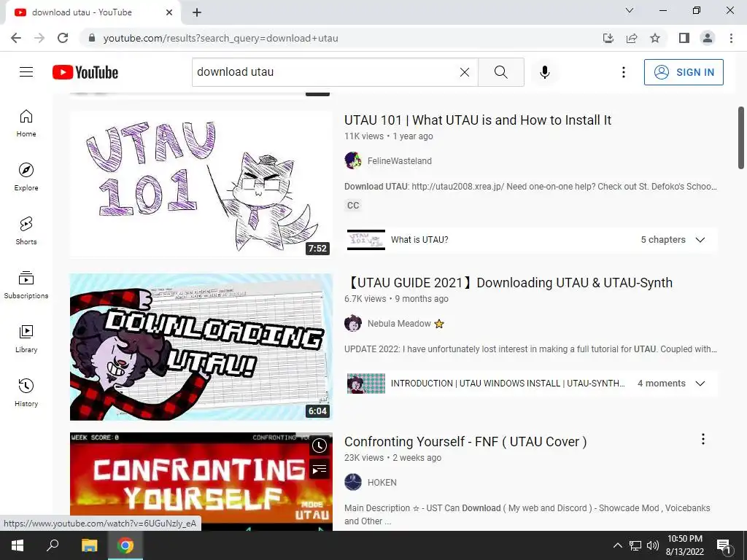Open Library in sidebar
The width and height of the screenshot is (747, 560).
pos(26,338)
